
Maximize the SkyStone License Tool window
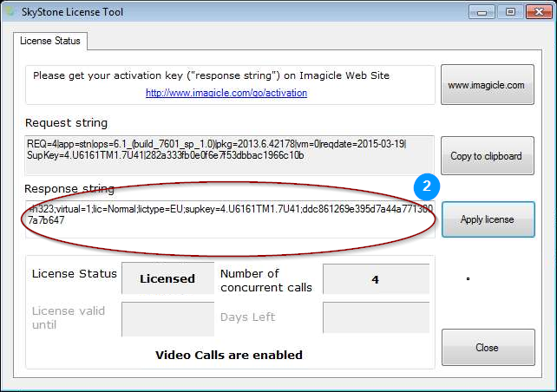[510, 12]
